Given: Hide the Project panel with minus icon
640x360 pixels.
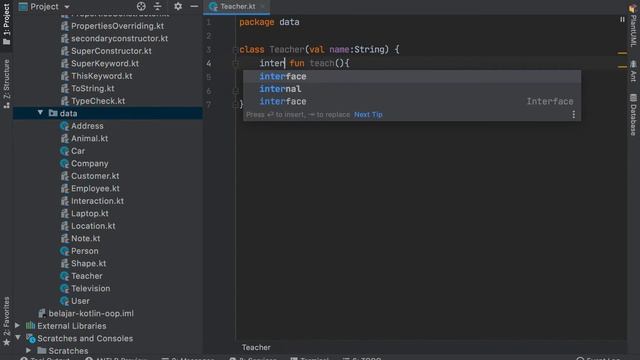Looking at the screenshot, I should (194, 7).
